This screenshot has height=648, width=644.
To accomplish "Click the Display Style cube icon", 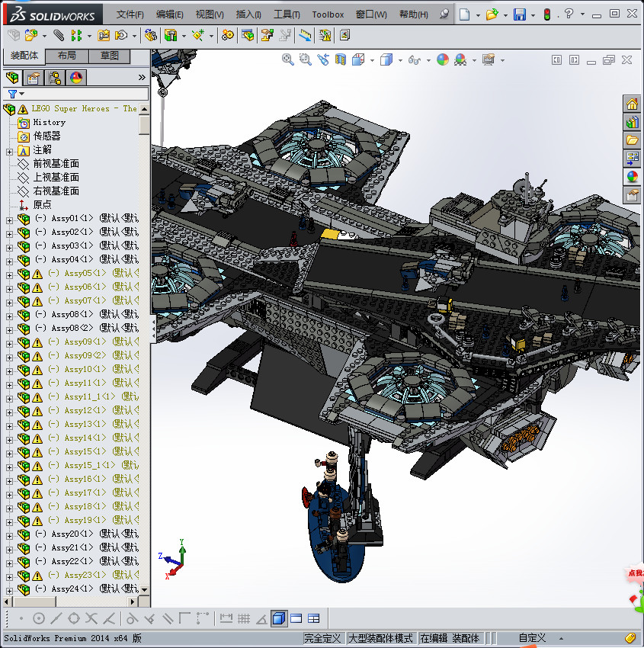I will [386, 60].
